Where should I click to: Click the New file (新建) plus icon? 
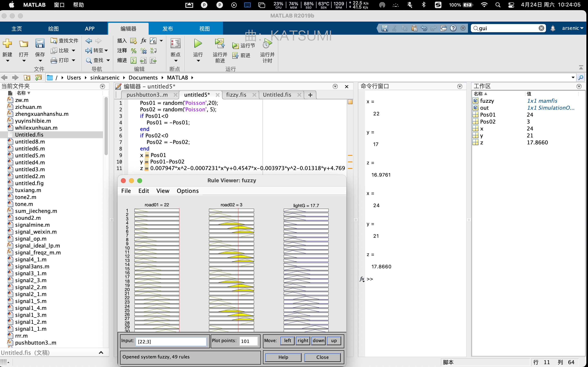coord(7,44)
